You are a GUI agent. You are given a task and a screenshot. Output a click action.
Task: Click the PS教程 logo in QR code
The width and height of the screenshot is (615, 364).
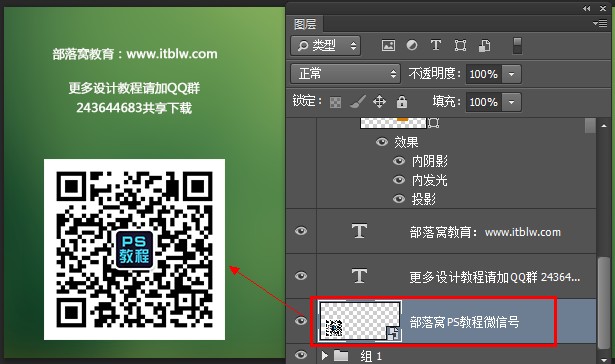pos(134,249)
